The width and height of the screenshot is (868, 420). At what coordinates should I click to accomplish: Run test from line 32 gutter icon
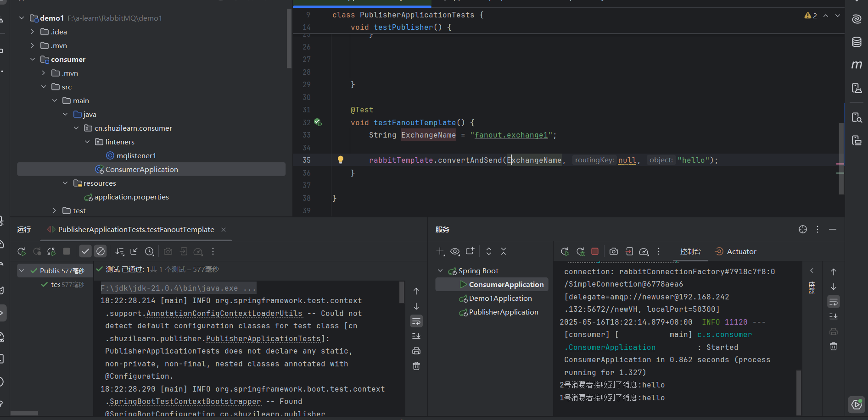click(318, 122)
